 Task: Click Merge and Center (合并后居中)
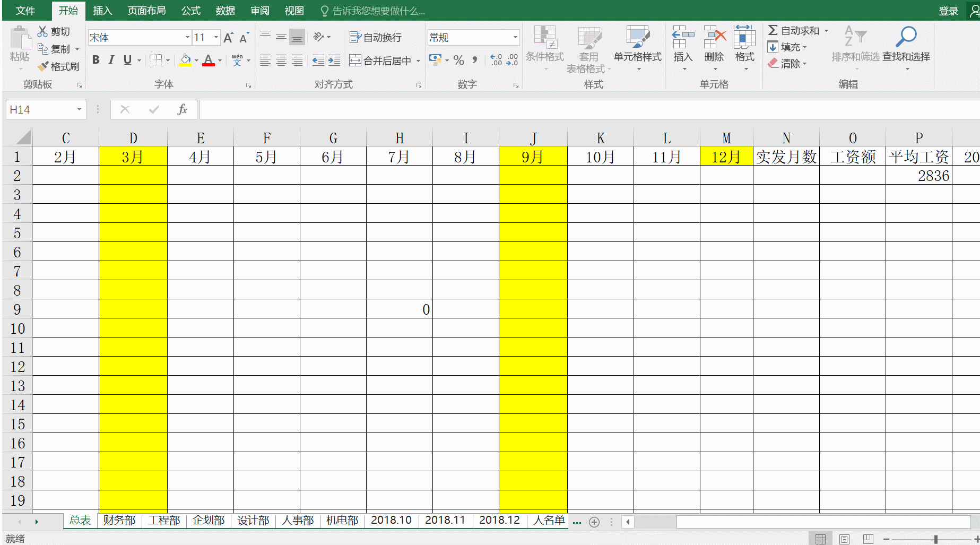[x=380, y=60]
